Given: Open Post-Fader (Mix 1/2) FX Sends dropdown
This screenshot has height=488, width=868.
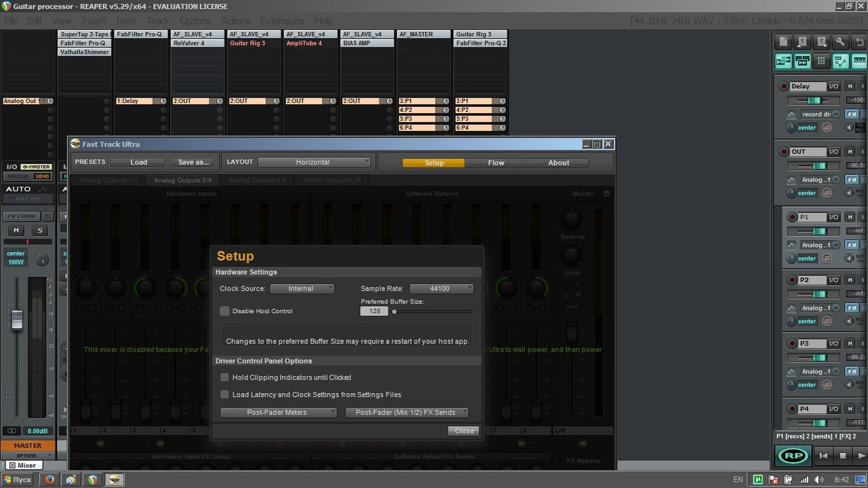Looking at the screenshot, I should point(407,412).
